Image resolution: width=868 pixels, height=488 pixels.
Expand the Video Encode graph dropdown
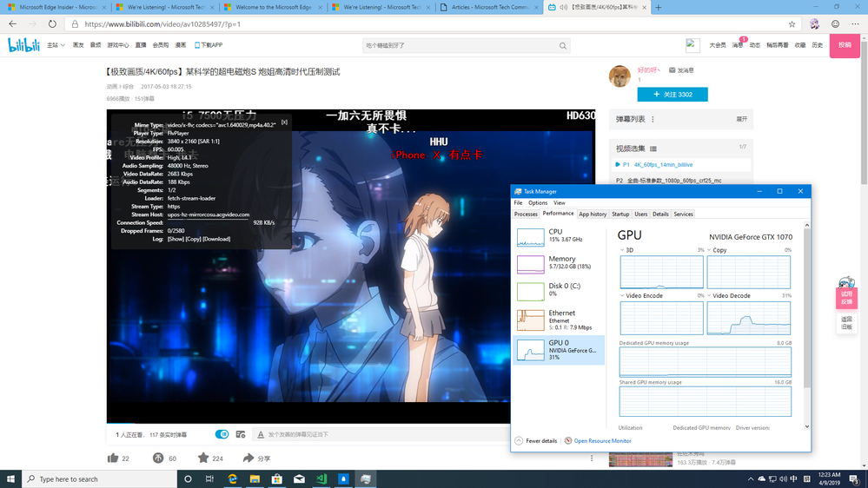coord(622,296)
